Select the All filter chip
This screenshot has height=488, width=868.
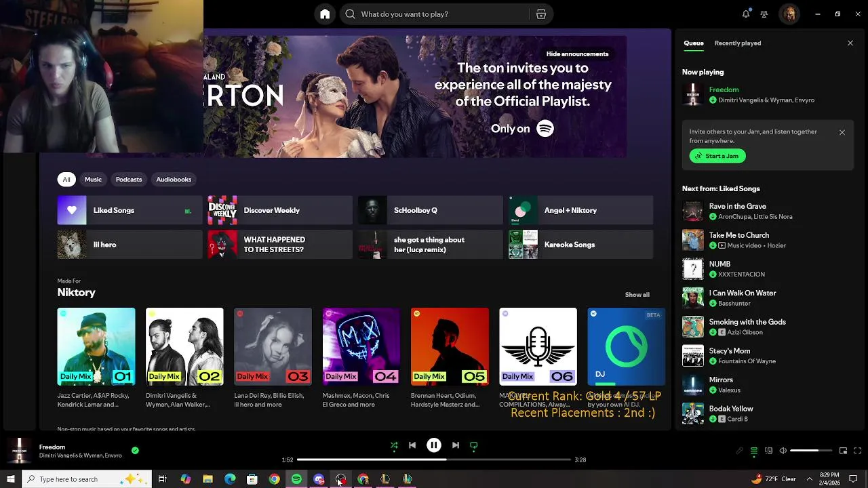[66, 180]
